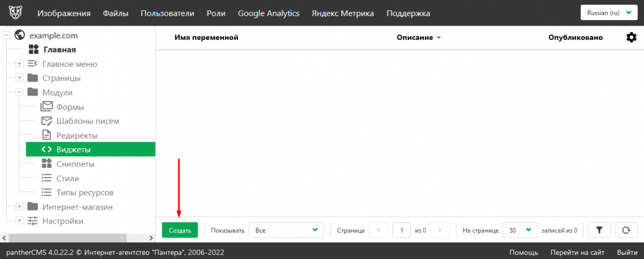Collapse the example.com tree root

point(6,36)
